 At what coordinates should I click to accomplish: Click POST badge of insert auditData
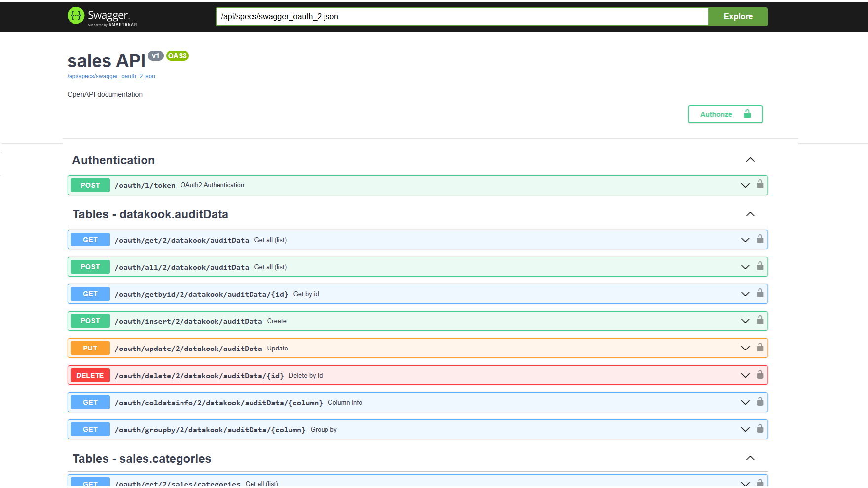click(90, 321)
